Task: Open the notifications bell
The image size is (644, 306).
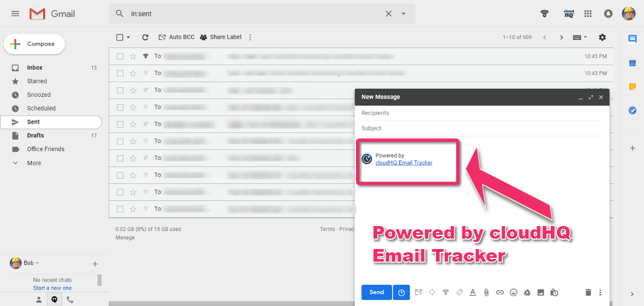Action: [x=608, y=14]
